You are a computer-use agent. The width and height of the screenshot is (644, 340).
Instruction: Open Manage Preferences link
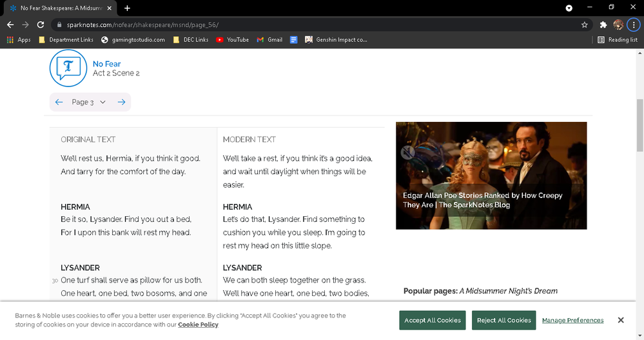[x=573, y=320]
